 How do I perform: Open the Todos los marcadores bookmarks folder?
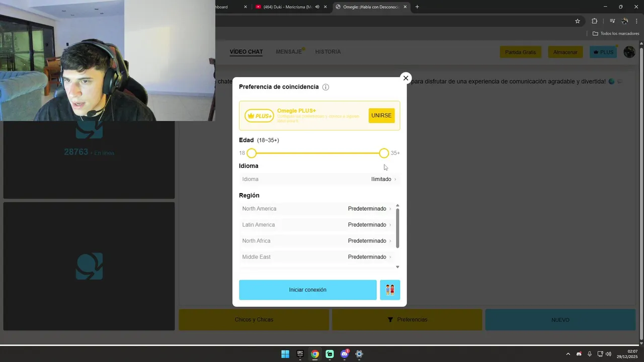[x=616, y=34]
